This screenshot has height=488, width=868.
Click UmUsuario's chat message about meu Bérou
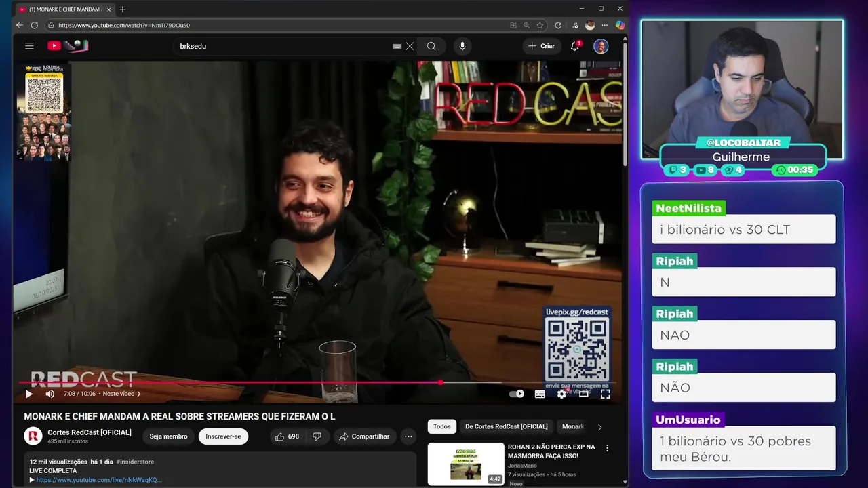tap(743, 448)
